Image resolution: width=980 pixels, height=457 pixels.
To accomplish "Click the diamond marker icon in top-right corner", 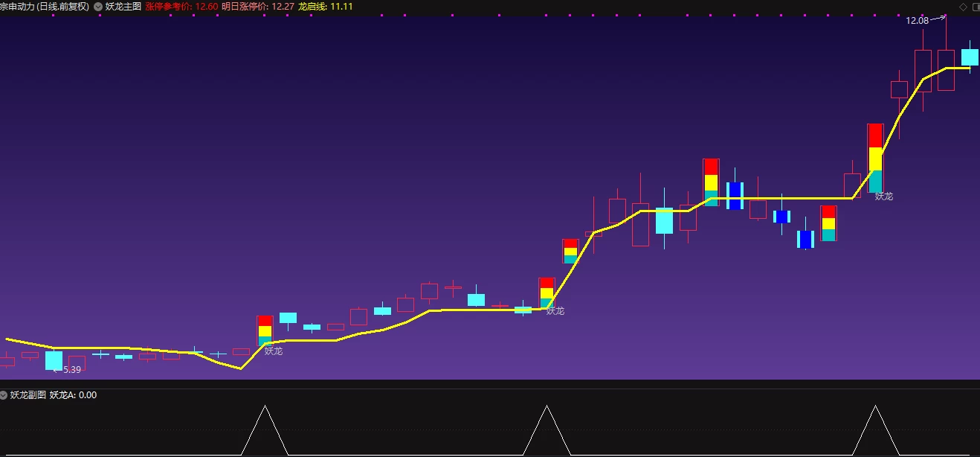I will coord(963,7).
